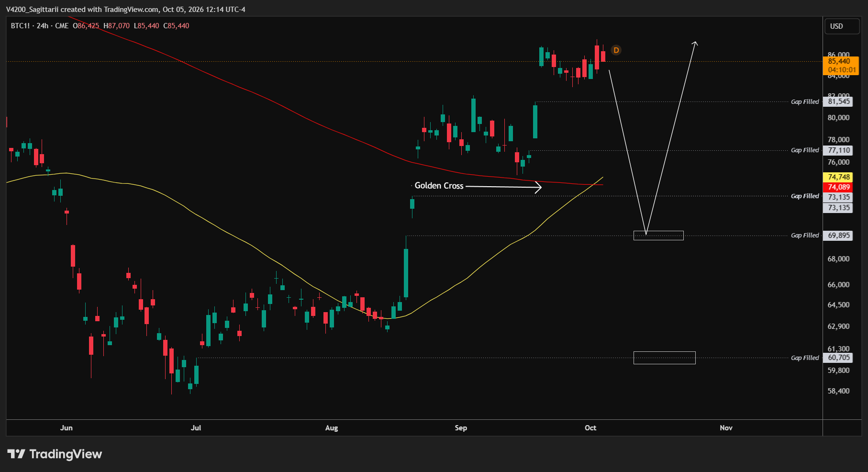
Task: Click the 04:10:01 bar countdown timer
Action: (842, 70)
